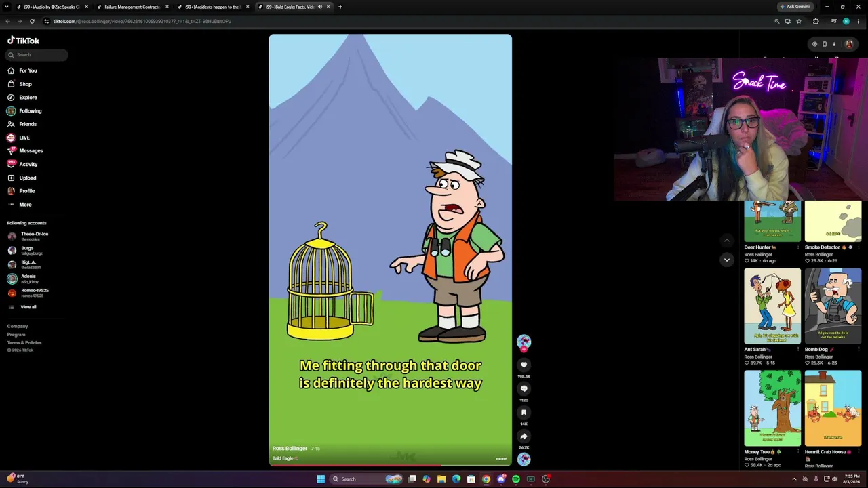
Task: Open the Smoke Detector video thumbnail
Action: 833,221
